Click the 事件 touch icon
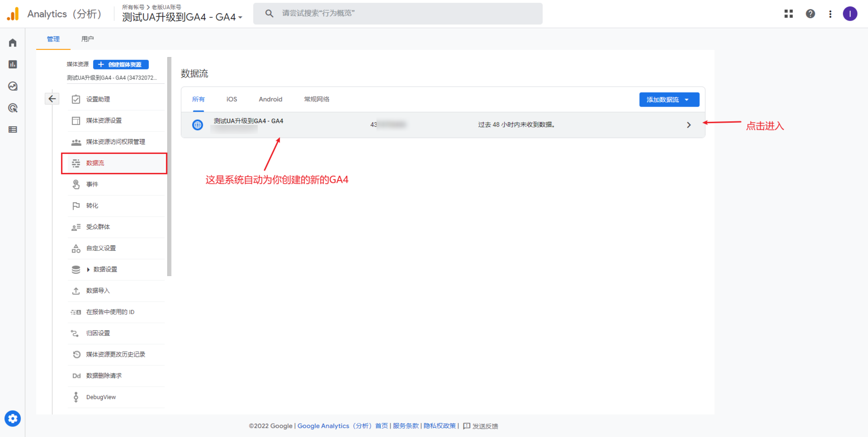The width and height of the screenshot is (868, 437). pyautogui.click(x=76, y=185)
